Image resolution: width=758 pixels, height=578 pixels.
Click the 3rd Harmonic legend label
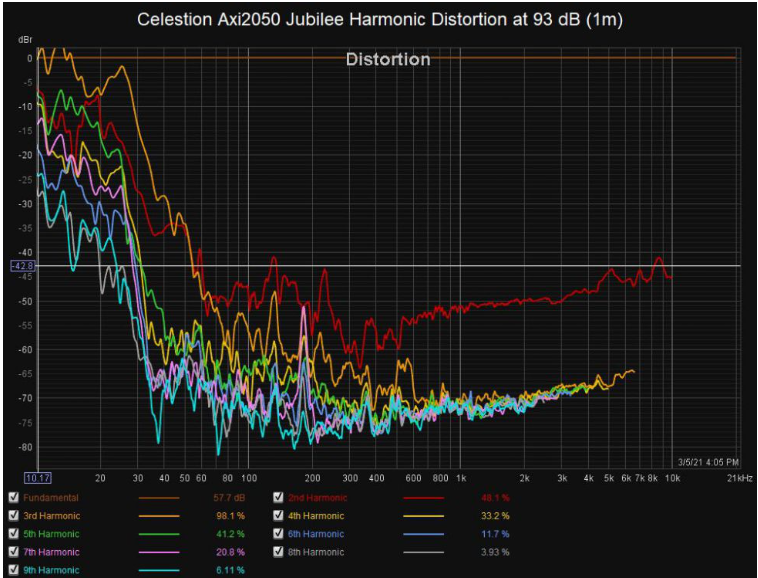click(52, 516)
